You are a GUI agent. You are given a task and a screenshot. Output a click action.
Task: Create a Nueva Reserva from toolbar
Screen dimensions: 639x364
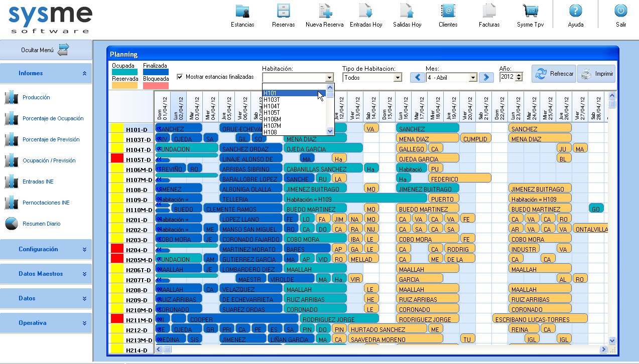(325, 11)
